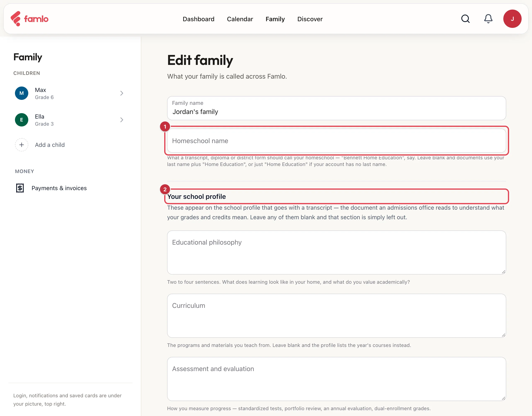The width and height of the screenshot is (532, 416).
Task: Select the Family nav item
Action: (x=275, y=19)
